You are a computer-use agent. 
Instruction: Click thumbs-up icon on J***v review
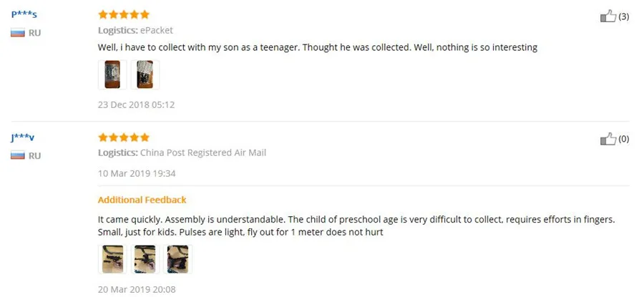608,139
